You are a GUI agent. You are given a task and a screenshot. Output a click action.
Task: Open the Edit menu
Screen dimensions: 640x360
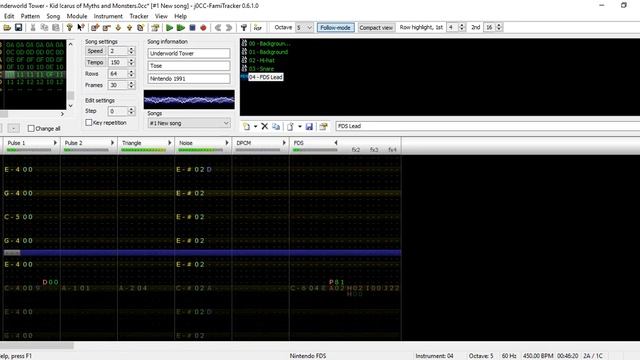coord(9,16)
